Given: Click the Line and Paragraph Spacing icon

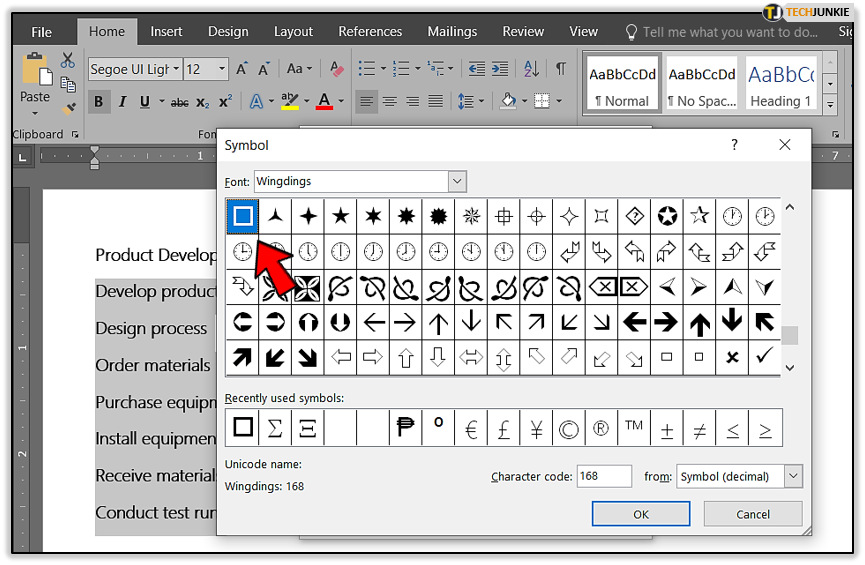Looking at the screenshot, I should point(466,102).
